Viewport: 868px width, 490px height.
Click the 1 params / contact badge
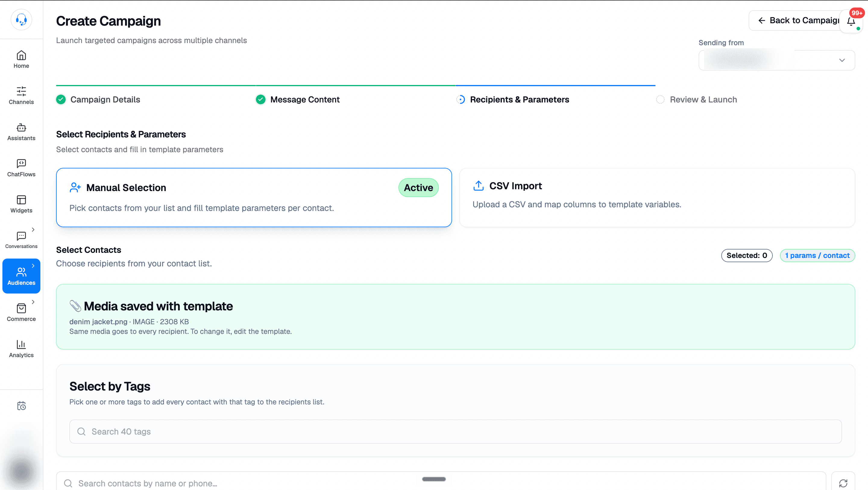click(817, 256)
